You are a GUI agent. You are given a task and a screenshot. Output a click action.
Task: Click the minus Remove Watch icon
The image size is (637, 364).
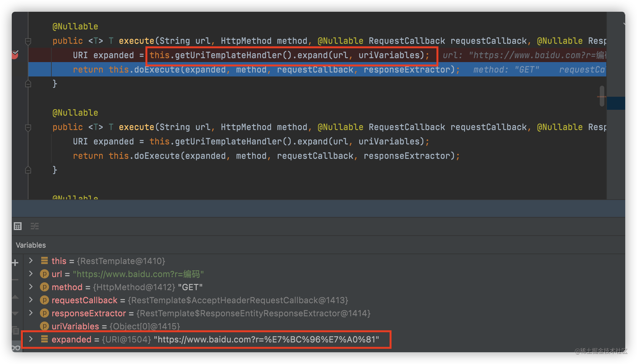coord(15,280)
